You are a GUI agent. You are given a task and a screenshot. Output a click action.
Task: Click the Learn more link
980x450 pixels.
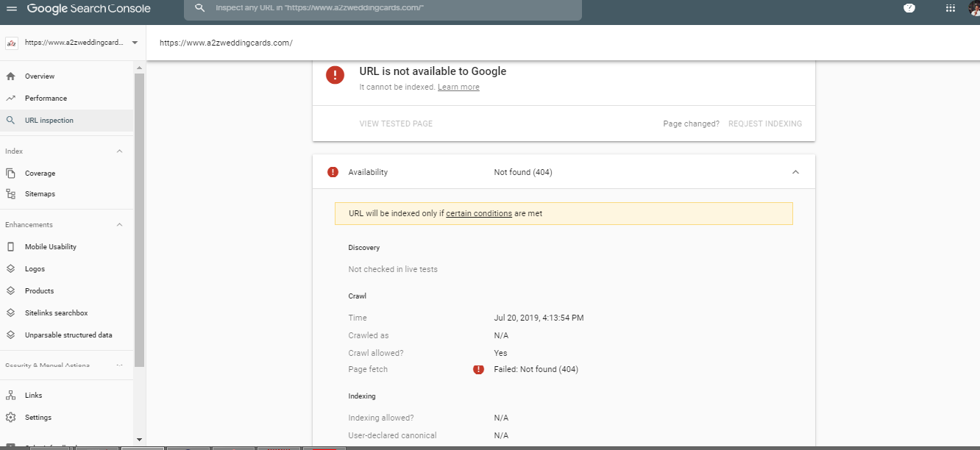click(x=458, y=87)
